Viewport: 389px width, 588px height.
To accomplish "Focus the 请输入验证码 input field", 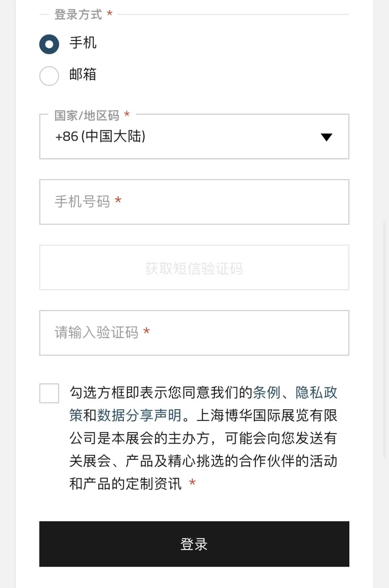I will 194,333.
